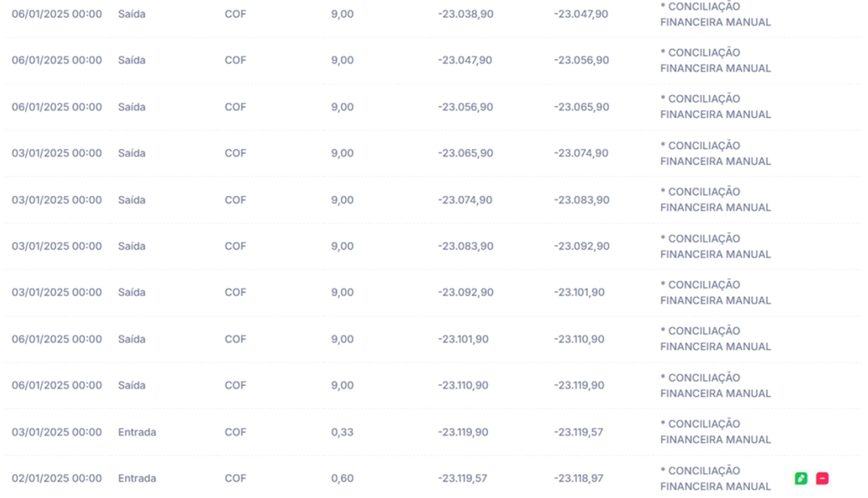Click COF in the 0,60 value row
The width and height of the screenshot is (868, 498).
[235, 478]
